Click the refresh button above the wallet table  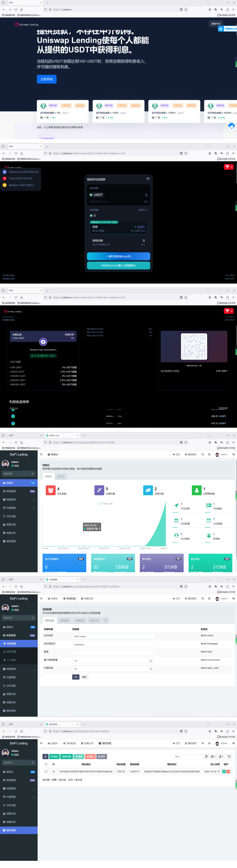click(45, 756)
